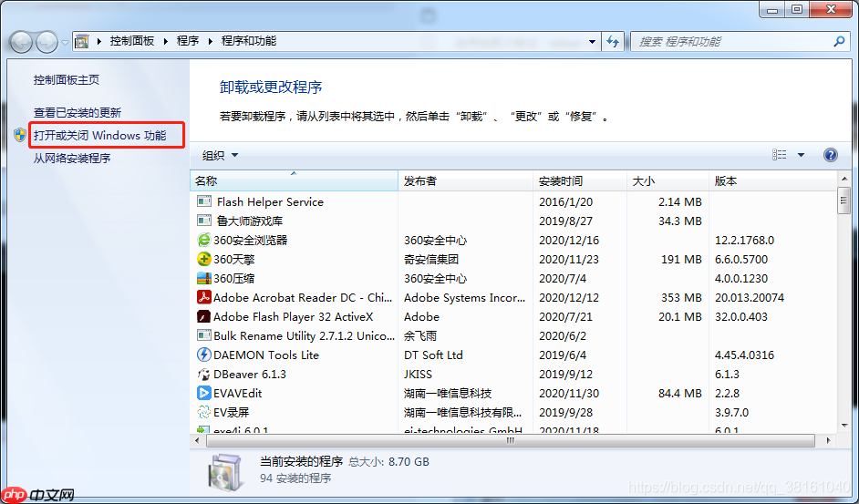Viewport: 859px width, 504px height.
Task: Open the recent pages dropdown arrow
Action: click(65, 42)
